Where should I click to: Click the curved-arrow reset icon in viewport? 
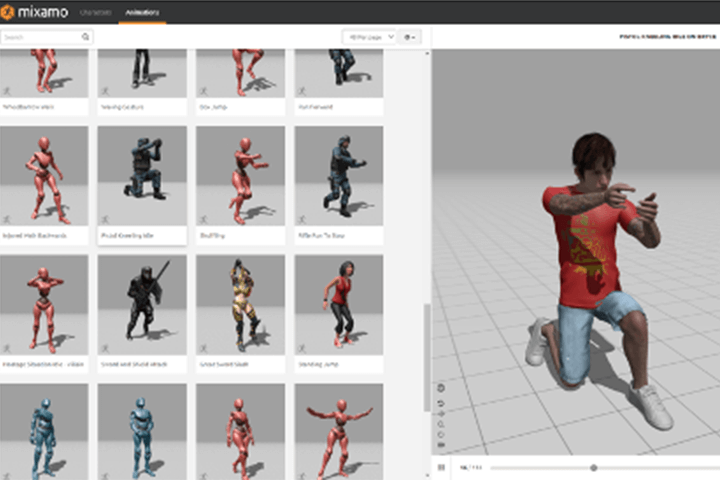(x=441, y=403)
